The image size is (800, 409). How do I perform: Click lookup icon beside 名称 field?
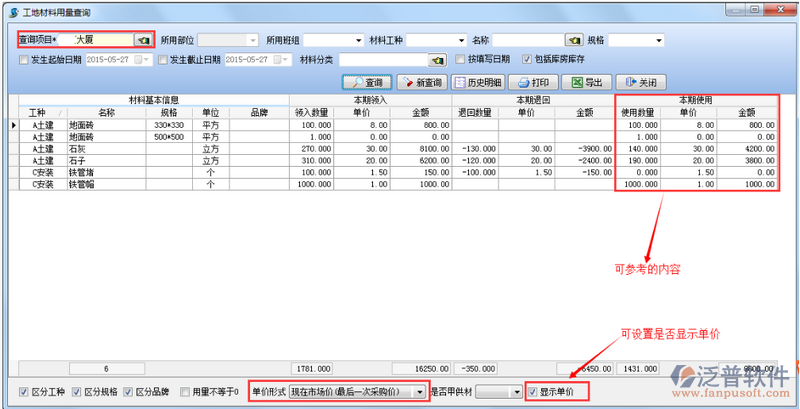pos(574,41)
